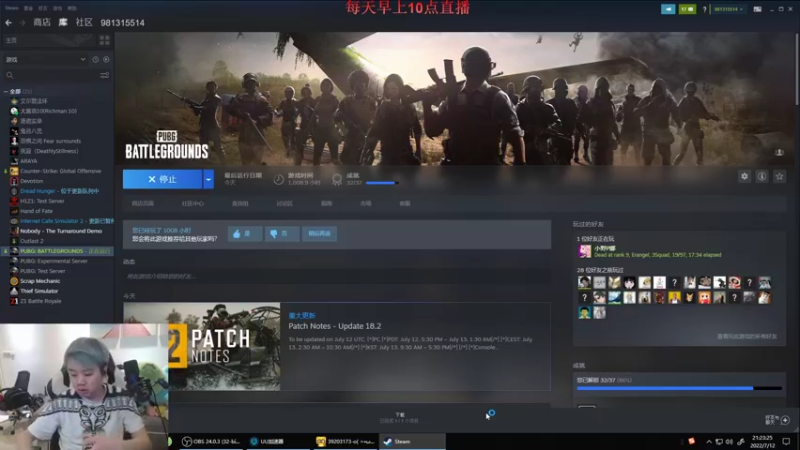Show hidden system tray icons
The width and height of the screenshot is (800, 450).
[x=709, y=442]
